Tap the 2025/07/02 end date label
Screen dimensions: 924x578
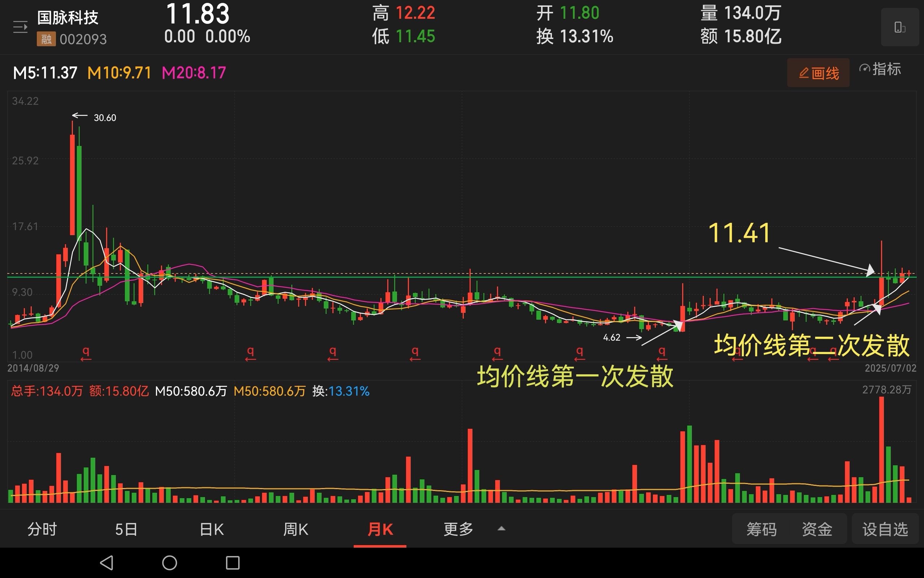pos(890,368)
